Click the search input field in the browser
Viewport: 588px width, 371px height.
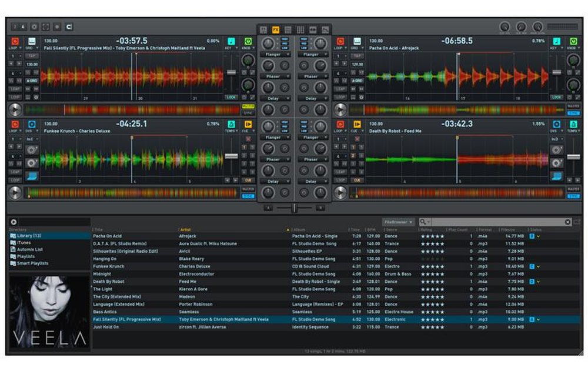[497, 222]
